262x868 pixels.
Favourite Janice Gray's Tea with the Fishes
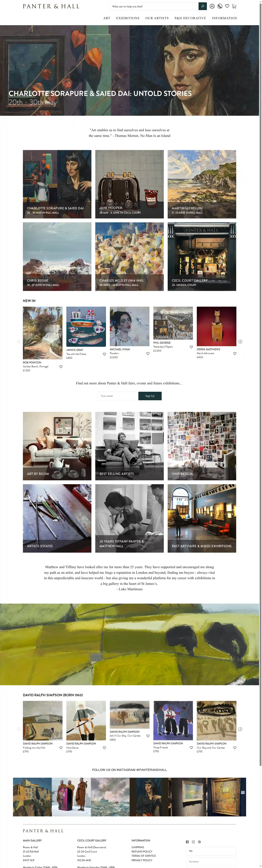[x=104, y=354]
